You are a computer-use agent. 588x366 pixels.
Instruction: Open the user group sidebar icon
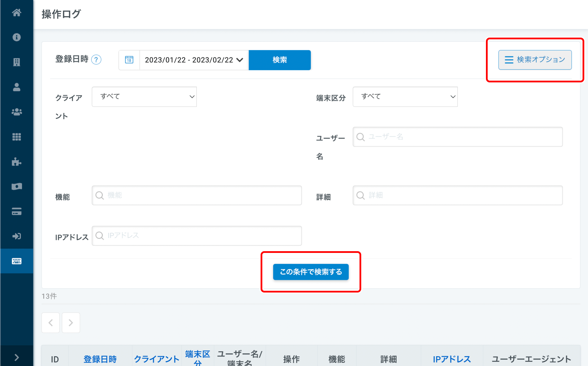pyautogui.click(x=17, y=112)
